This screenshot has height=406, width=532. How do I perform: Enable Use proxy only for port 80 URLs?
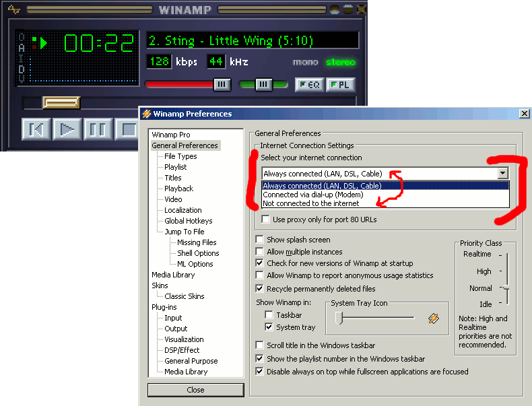[x=265, y=219]
